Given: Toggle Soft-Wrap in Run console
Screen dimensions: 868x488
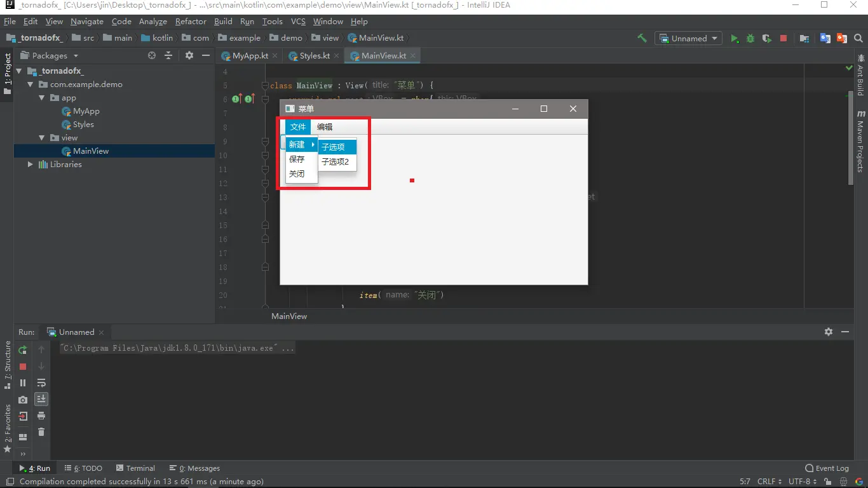Looking at the screenshot, I should (x=41, y=383).
